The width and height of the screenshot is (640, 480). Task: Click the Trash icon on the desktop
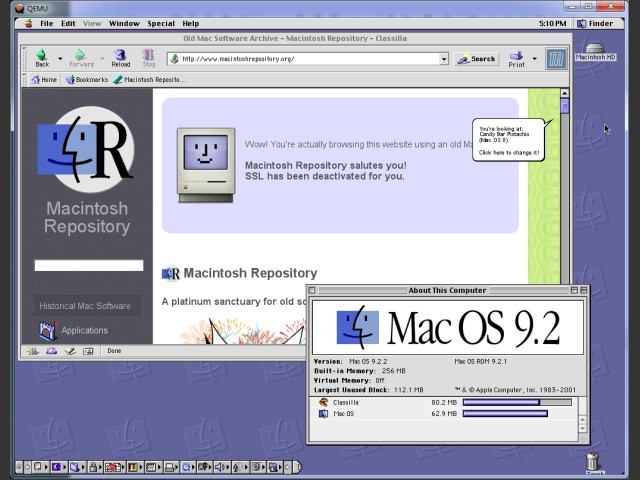point(593,463)
